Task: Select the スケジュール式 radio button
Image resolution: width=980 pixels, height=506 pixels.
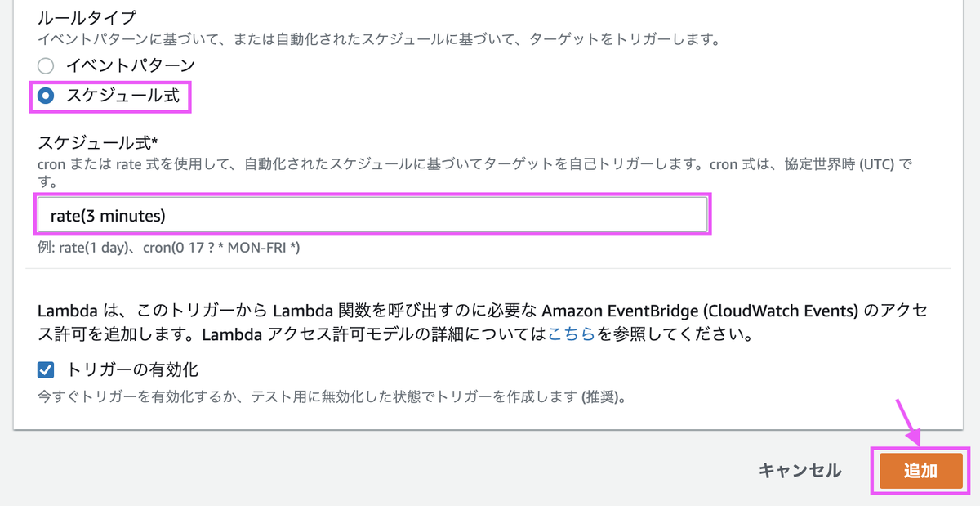Action: pos(46,96)
